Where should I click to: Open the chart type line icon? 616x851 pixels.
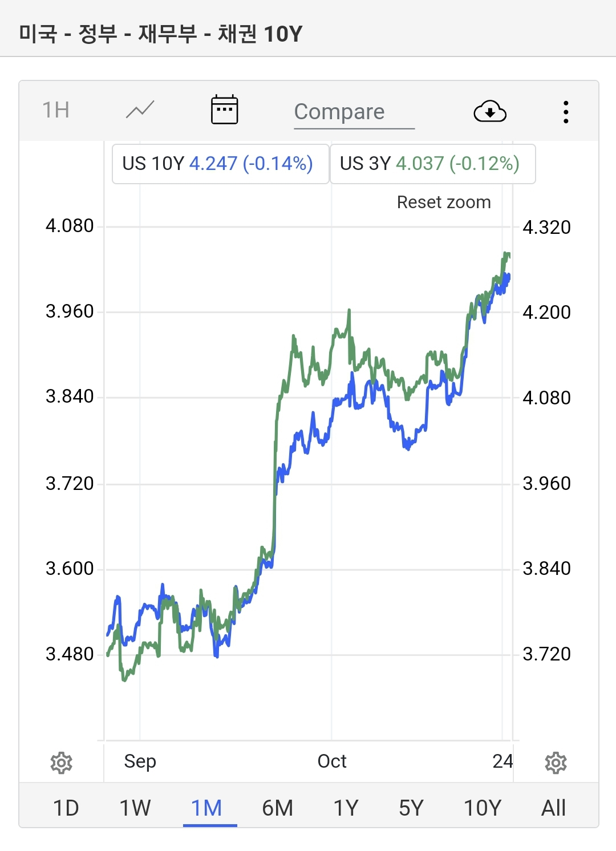(140, 110)
